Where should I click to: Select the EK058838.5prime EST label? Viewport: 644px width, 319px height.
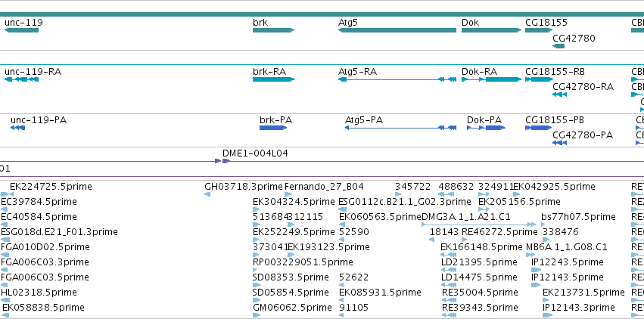[44, 308]
